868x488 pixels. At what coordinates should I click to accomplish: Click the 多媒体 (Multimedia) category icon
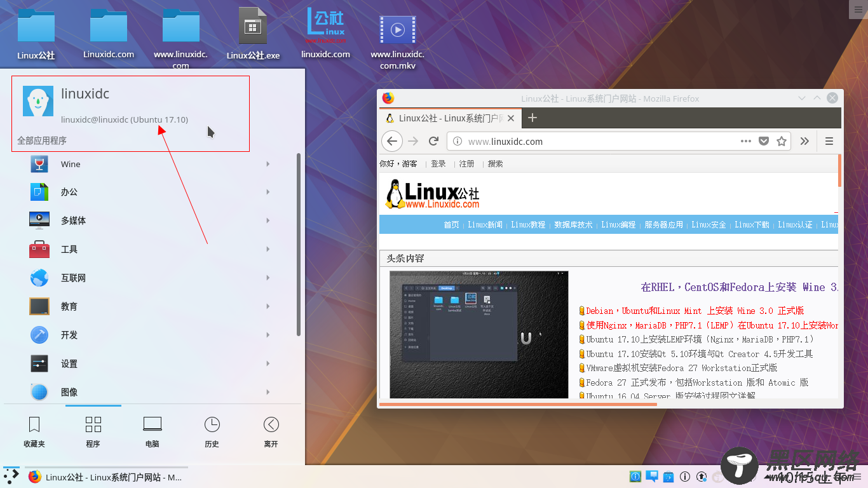(39, 220)
